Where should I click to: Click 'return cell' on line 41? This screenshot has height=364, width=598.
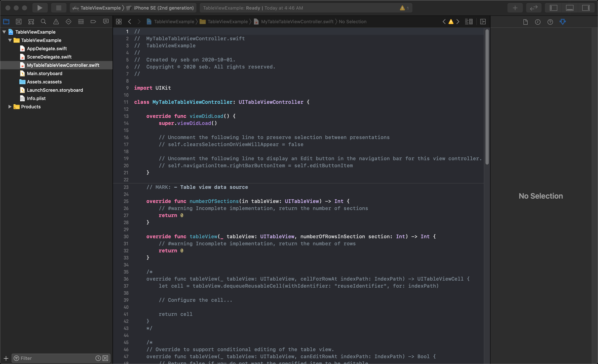pyautogui.click(x=175, y=314)
